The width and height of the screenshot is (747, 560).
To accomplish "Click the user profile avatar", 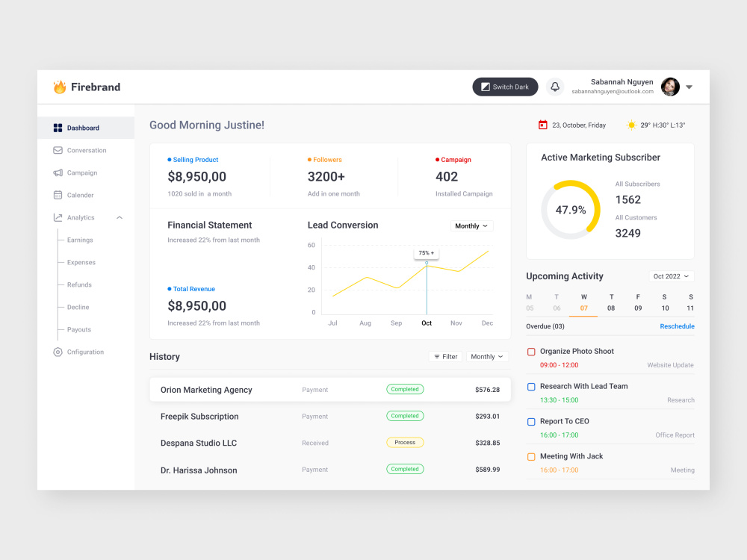I will coord(670,87).
